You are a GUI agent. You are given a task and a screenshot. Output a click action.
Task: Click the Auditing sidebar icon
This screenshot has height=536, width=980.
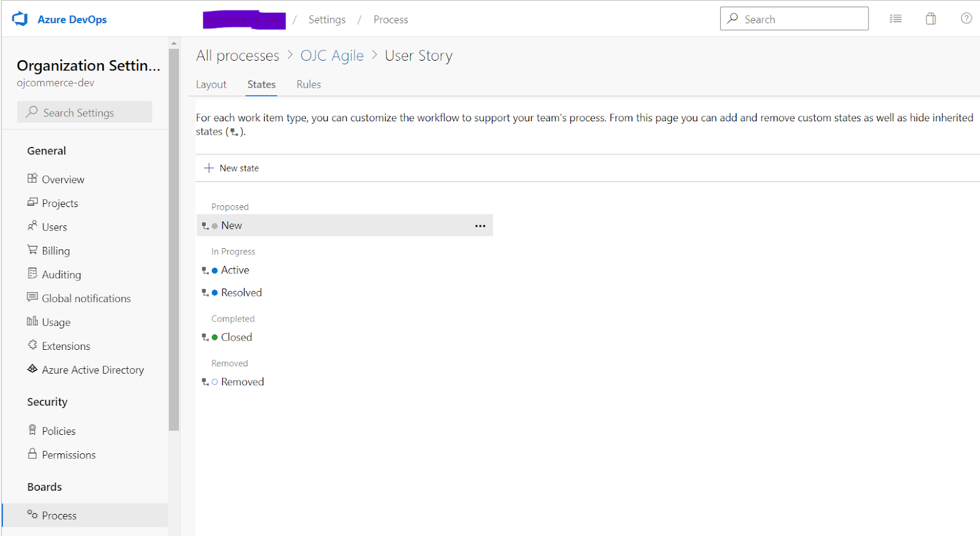[32, 273]
